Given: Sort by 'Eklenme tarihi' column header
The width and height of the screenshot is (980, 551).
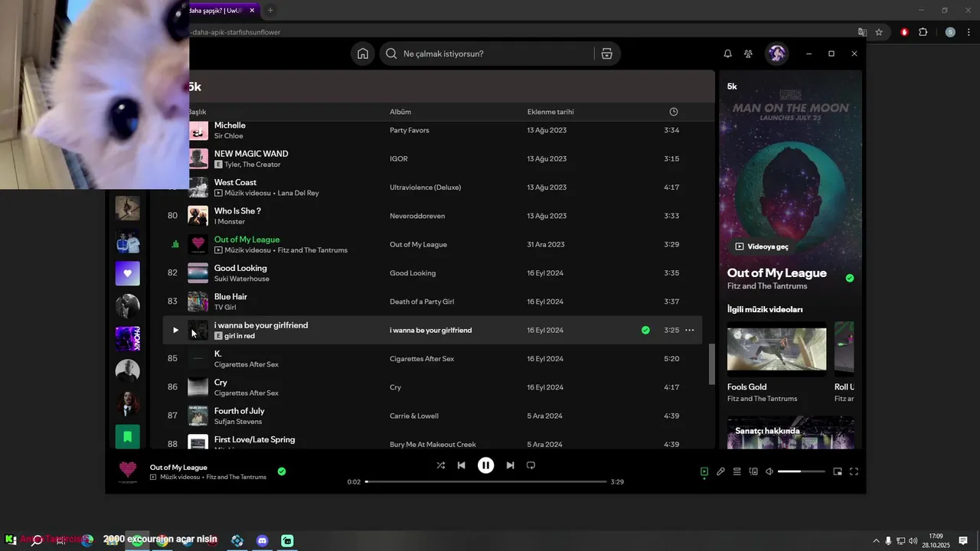Looking at the screenshot, I should pyautogui.click(x=550, y=112).
